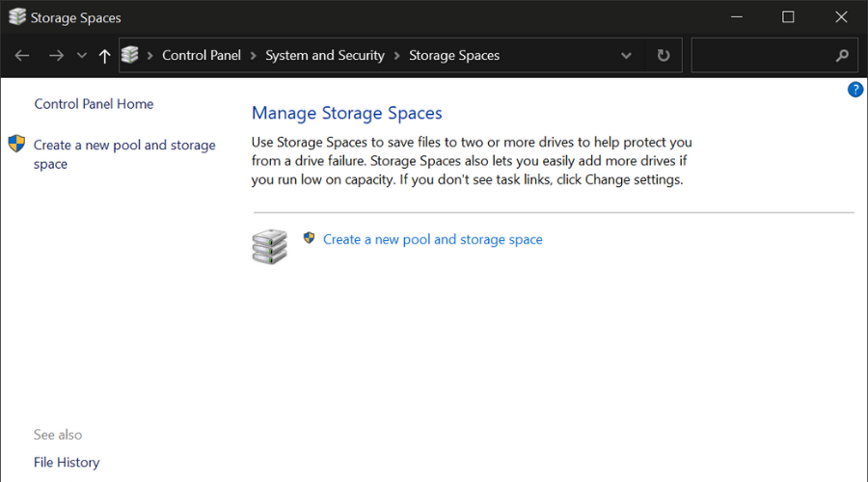
Task: Minimize the Storage Spaces window
Action: 736,17
